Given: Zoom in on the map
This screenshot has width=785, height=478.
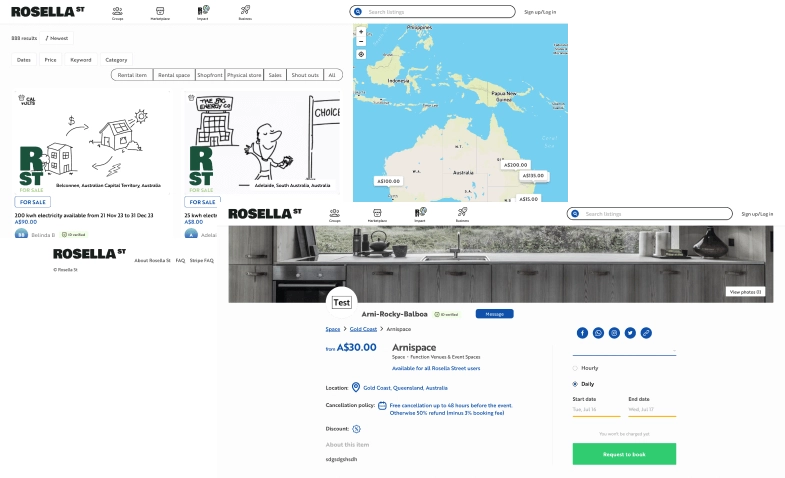Looking at the screenshot, I should tap(361, 32).
